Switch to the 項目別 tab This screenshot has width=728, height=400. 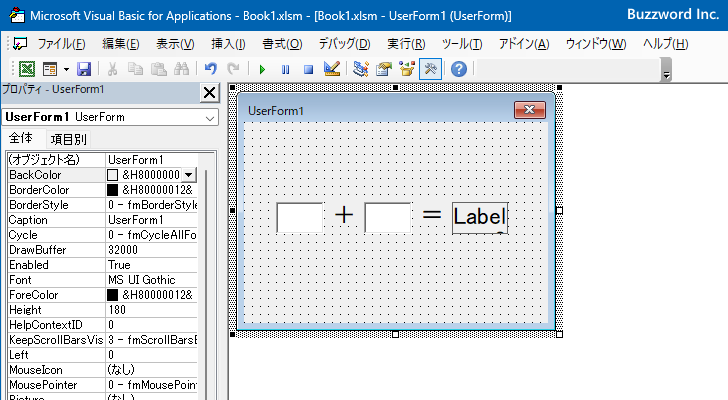[69, 139]
